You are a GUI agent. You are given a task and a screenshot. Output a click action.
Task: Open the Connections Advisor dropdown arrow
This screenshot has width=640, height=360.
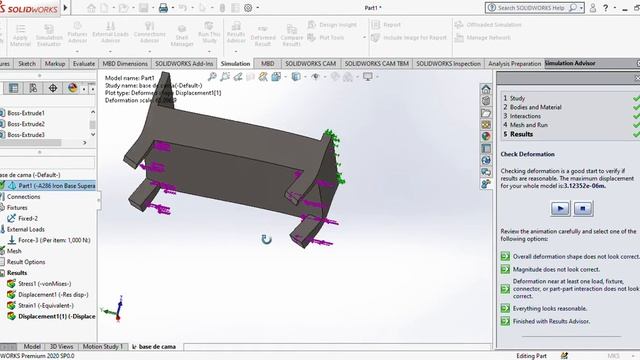pyautogui.click(x=149, y=51)
